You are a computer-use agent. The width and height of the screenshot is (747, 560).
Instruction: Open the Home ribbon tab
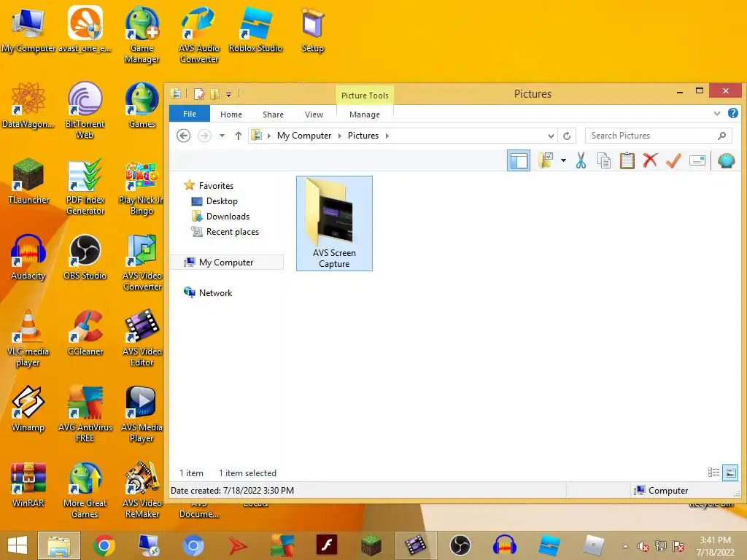click(231, 114)
